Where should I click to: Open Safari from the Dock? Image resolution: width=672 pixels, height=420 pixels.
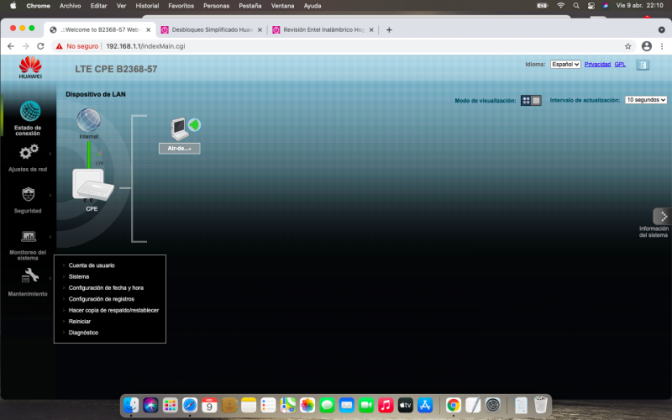point(190,405)
